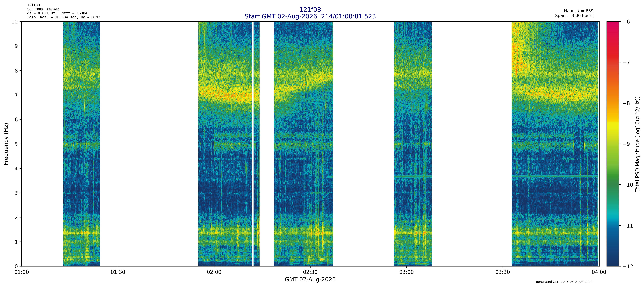644x287 pixels.
Task: Click the colorbar tick label "−6"
Action: click(x=626, y=22)
